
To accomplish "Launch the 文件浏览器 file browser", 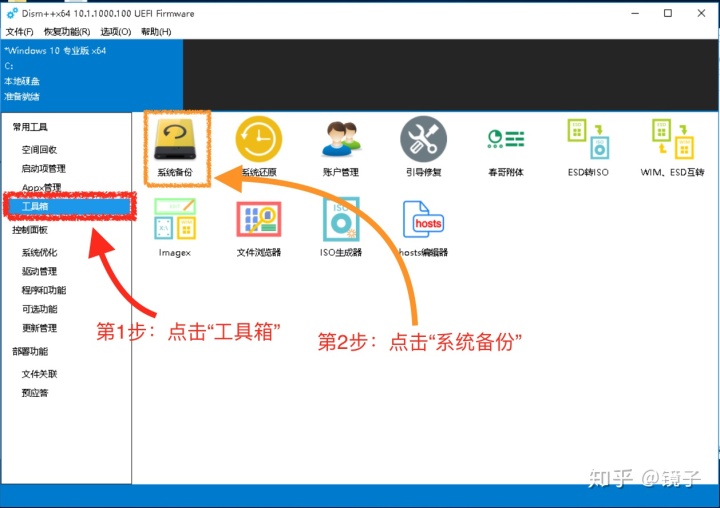I will coord(259,227).
